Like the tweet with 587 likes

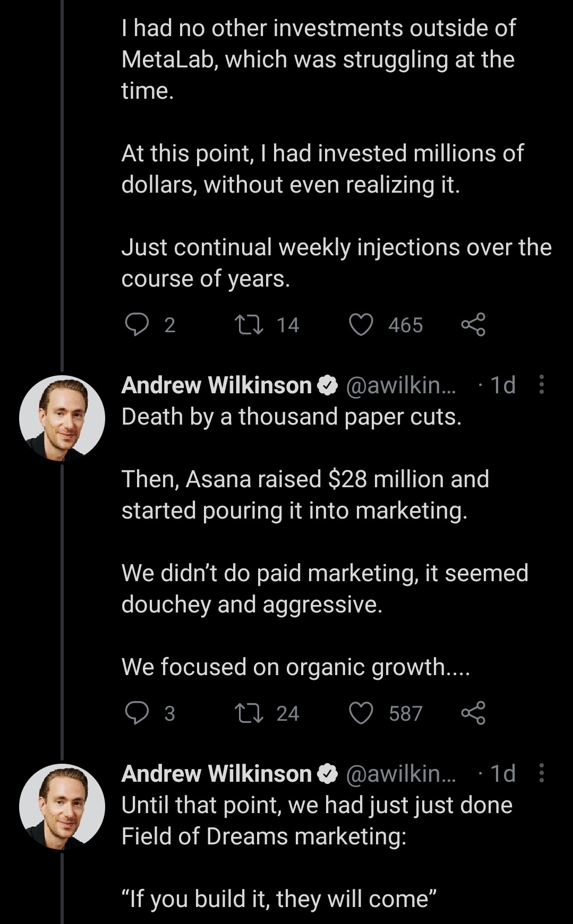[361, 713]
